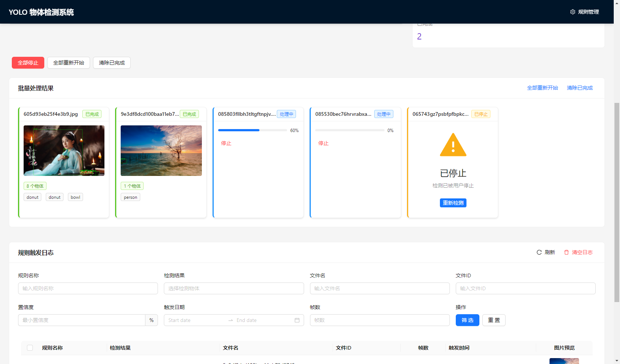
Task: Click the 检测结果 column header
Action: 120,348
